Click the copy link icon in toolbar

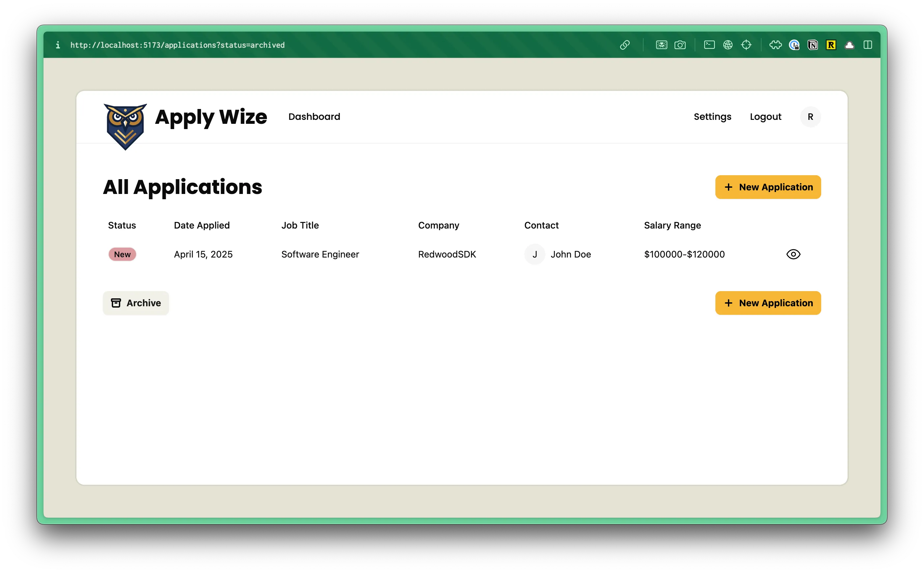[624, 45]
